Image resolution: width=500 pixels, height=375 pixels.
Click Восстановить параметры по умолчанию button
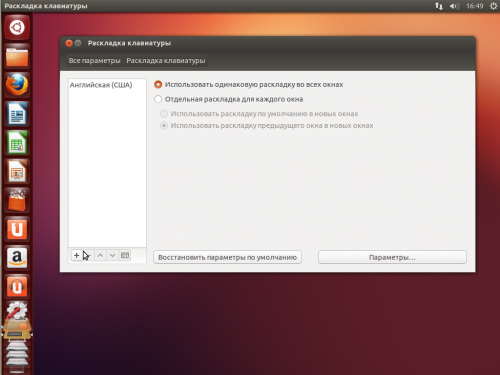point(227,257)
